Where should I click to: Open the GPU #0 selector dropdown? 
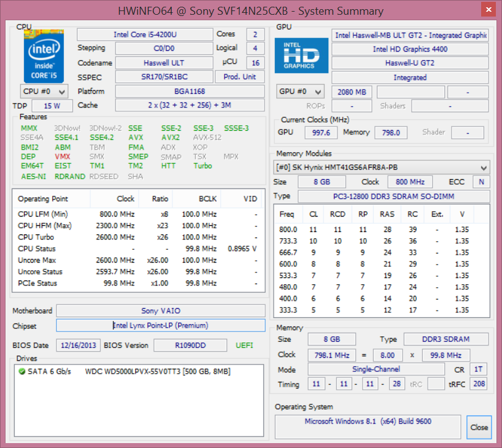300,91
